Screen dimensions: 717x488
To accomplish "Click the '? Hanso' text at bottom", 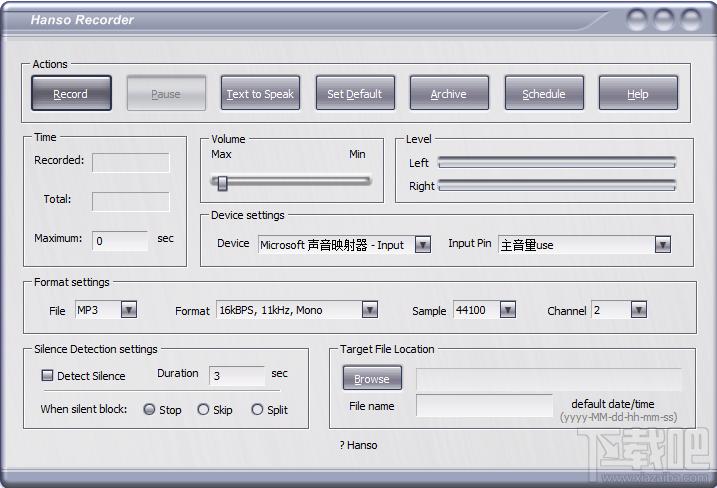I will pos(358,445).
